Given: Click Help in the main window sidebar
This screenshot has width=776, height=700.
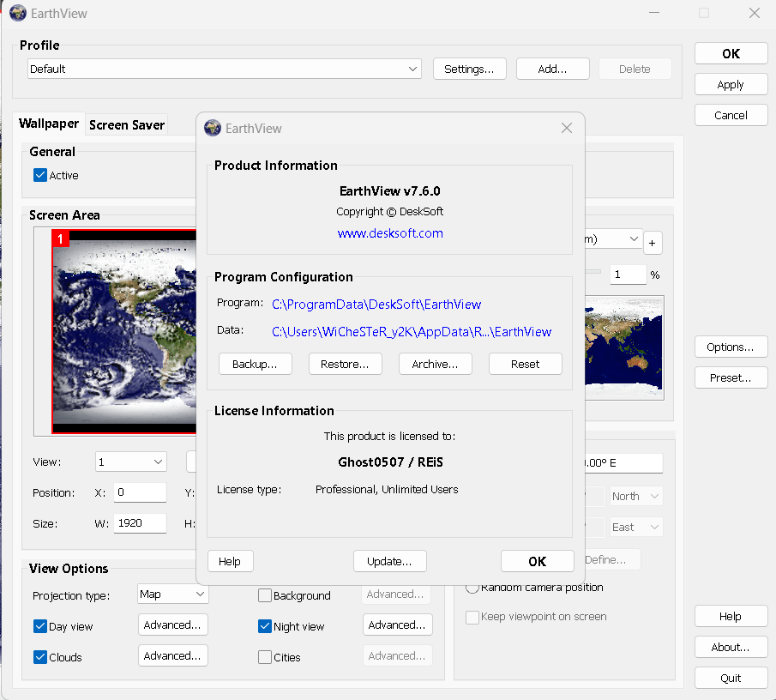Looking at the screenshot, I should (731, 616).
